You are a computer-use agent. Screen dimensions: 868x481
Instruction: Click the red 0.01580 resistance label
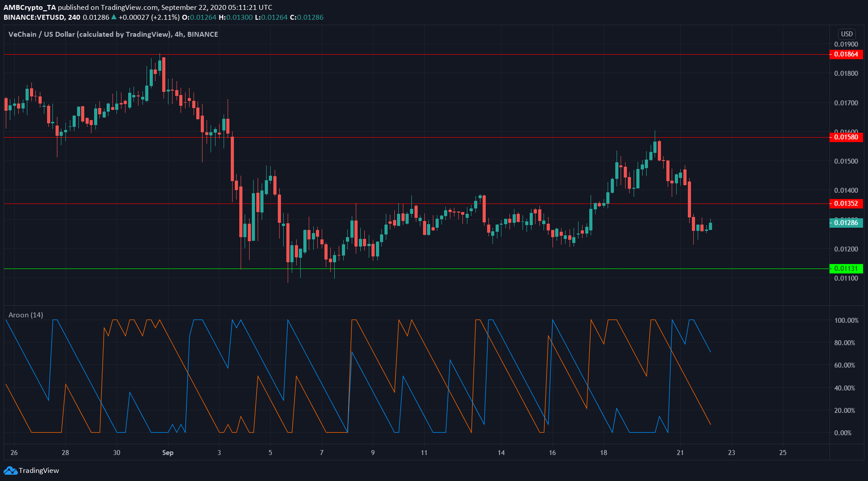(x=846, y=137)
